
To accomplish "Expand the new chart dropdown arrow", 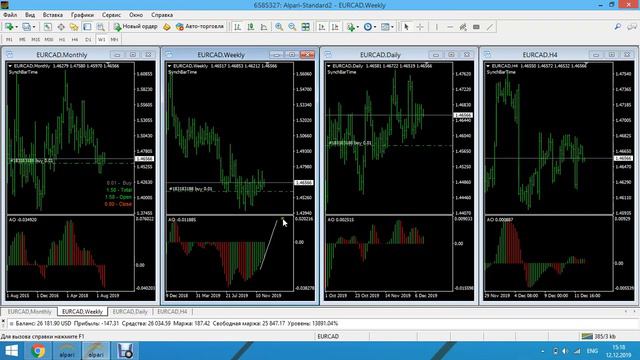I will 16,27.
